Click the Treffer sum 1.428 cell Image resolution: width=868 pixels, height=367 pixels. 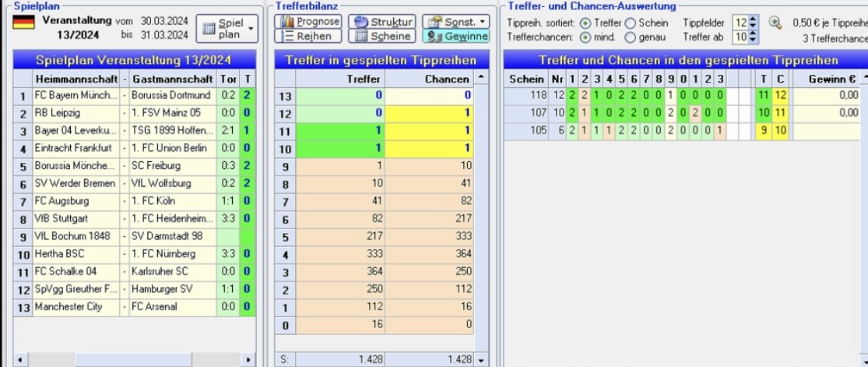click(340, 359)
